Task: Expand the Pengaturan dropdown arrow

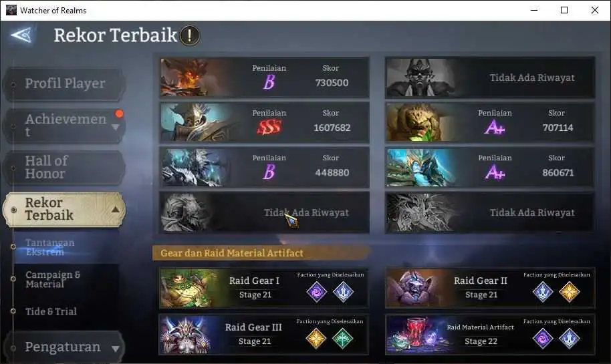Action: coord(116,349)
